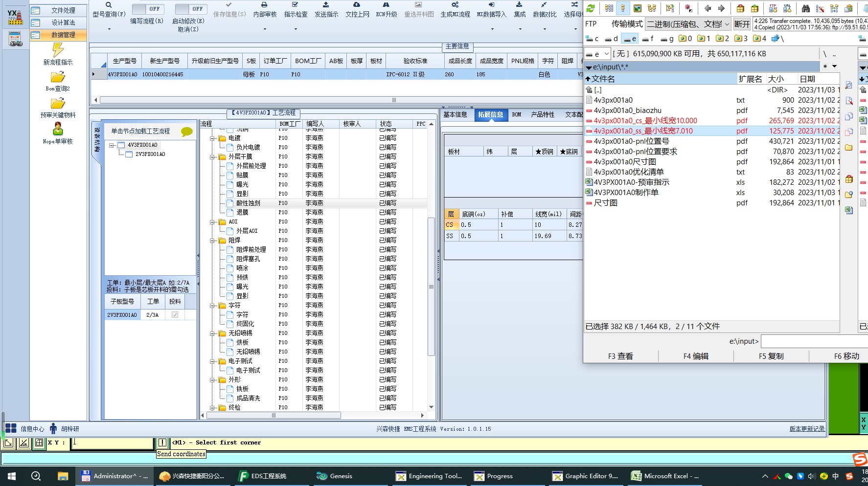Screen dimensions: 868x486
Task: Open the multi-rename tool icon
Action: [x=820, y=8]
